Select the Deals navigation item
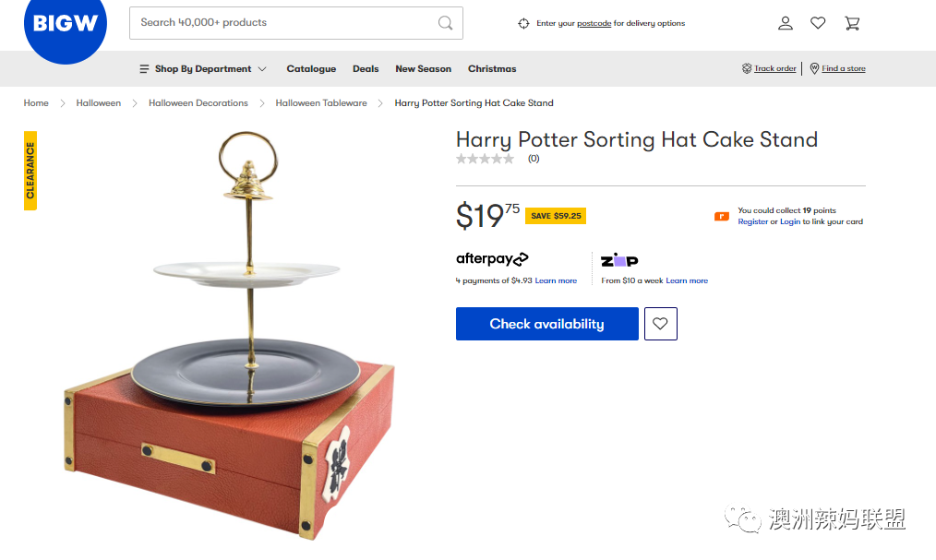This screenshot has height=560, width=936. (366, 69)
